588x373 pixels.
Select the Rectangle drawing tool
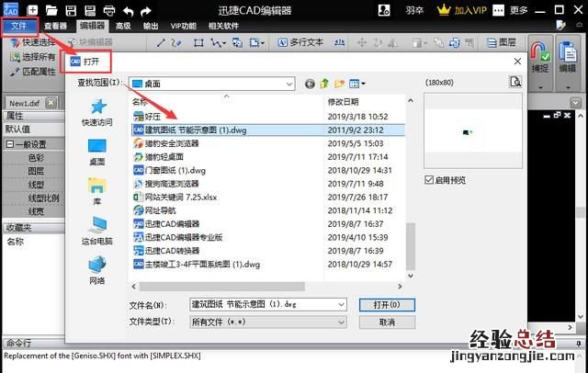click(x=198, y=43)
